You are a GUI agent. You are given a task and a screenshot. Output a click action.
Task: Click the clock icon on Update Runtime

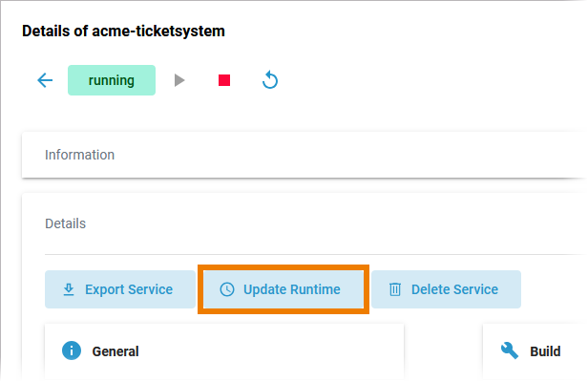[x=226, y=289]
